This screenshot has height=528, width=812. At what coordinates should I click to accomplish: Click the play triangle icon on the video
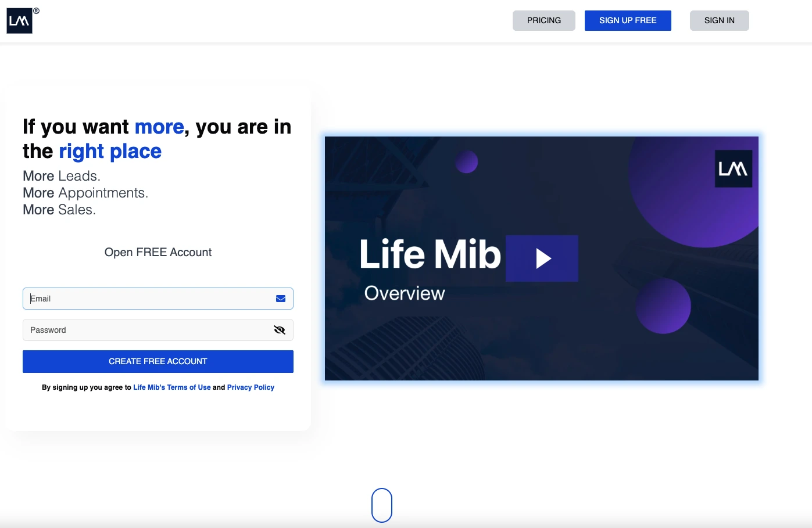[x=542, y=258]
